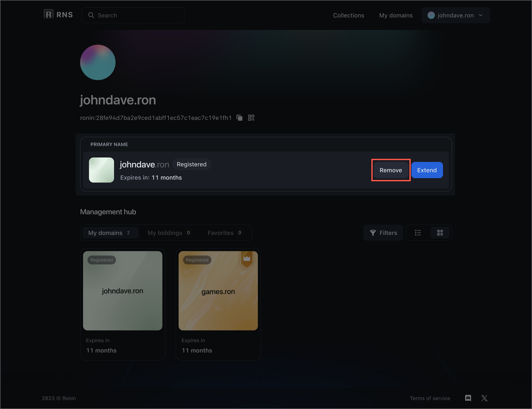
Task: Open the Collections menu item
Action: (348, 15)
